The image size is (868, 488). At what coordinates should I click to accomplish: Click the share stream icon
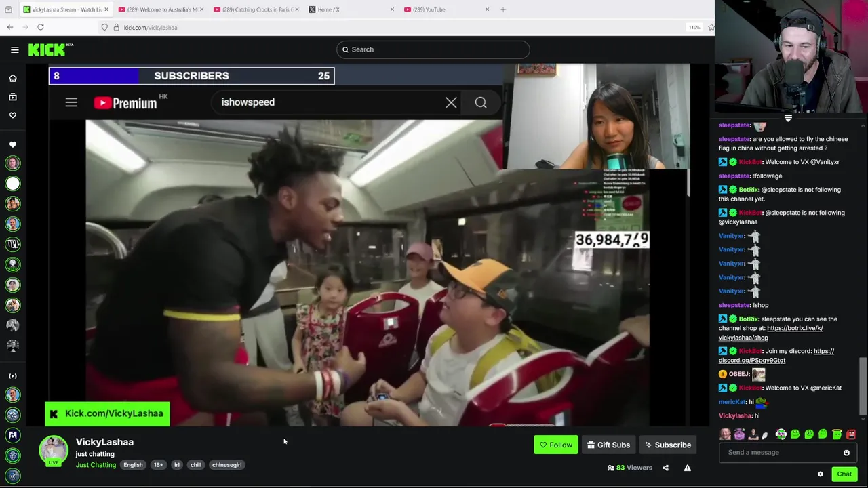[665, 468]
